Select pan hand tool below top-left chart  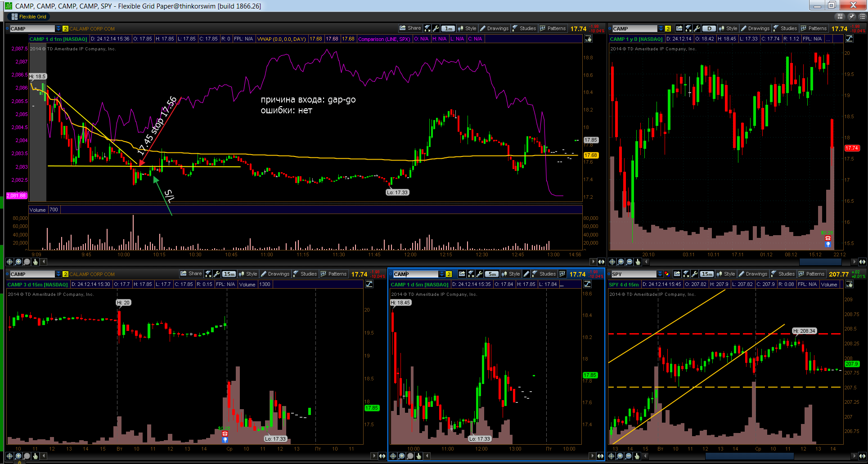point(35,262)
